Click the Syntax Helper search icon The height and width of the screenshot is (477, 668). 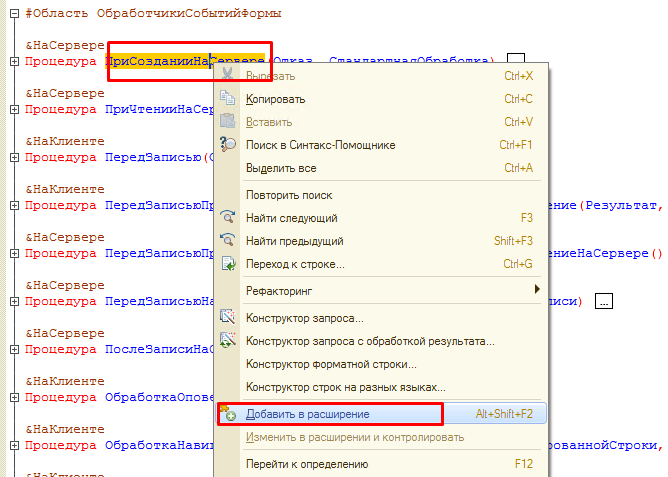point(227,144)
